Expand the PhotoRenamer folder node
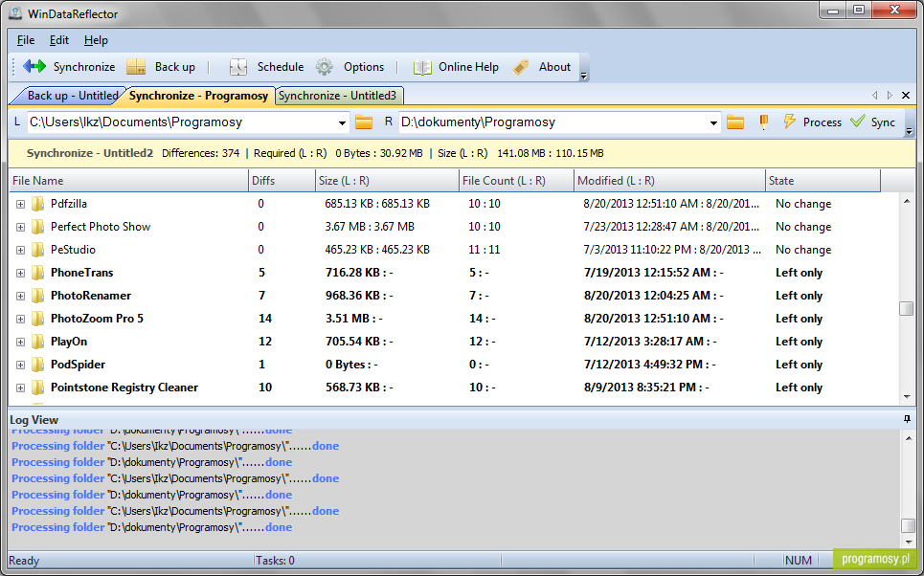The height and width of the screenshot is (576, 924). 21,297
